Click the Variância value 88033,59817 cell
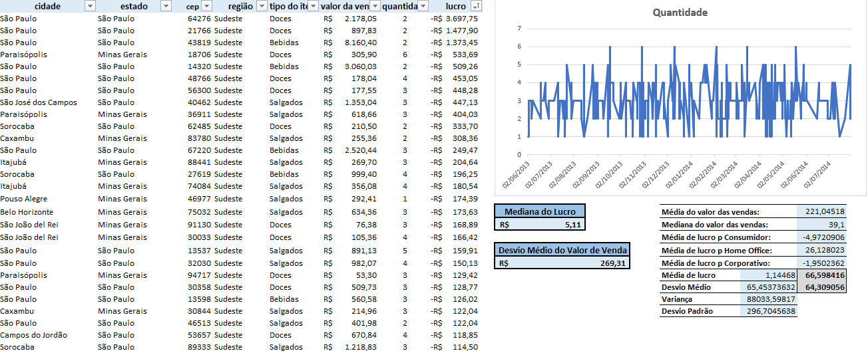868x353 pixels. (768, 298)
